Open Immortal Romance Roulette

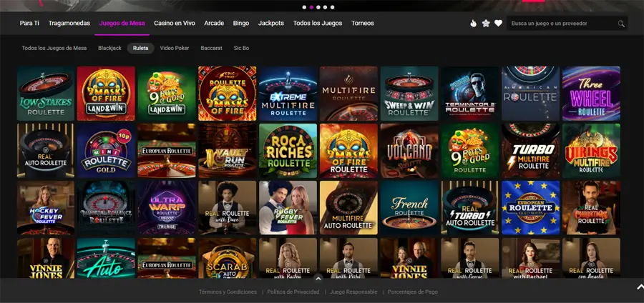tap(106, 208)
